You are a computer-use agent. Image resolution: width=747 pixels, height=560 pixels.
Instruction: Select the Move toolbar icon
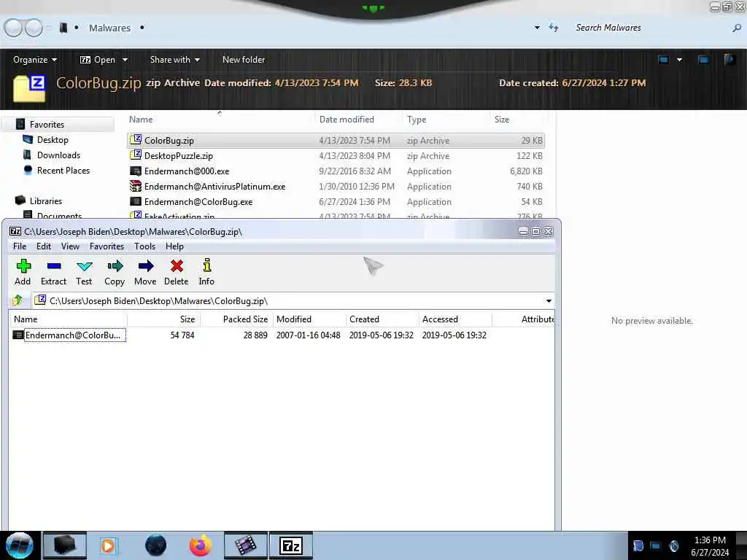click(145, 272)
